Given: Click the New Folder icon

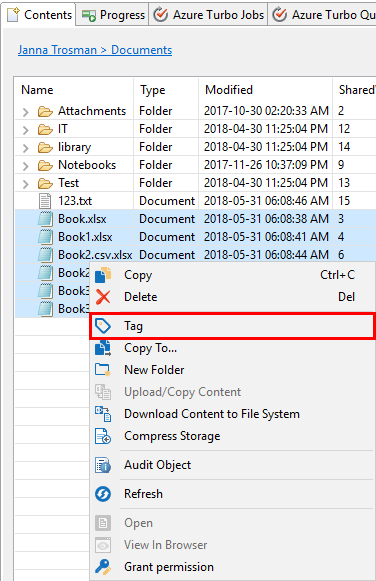Looking at the screenshot, I should coord(103,370).
